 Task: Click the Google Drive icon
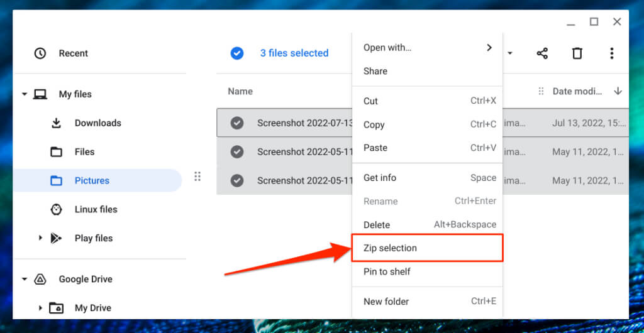pyautogui.click(x=40, y=279)
